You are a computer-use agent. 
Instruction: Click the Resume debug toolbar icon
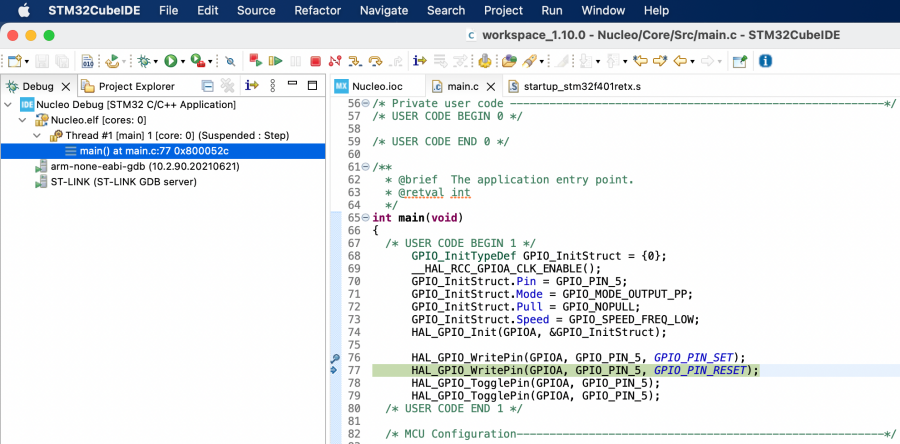point(276,61)
